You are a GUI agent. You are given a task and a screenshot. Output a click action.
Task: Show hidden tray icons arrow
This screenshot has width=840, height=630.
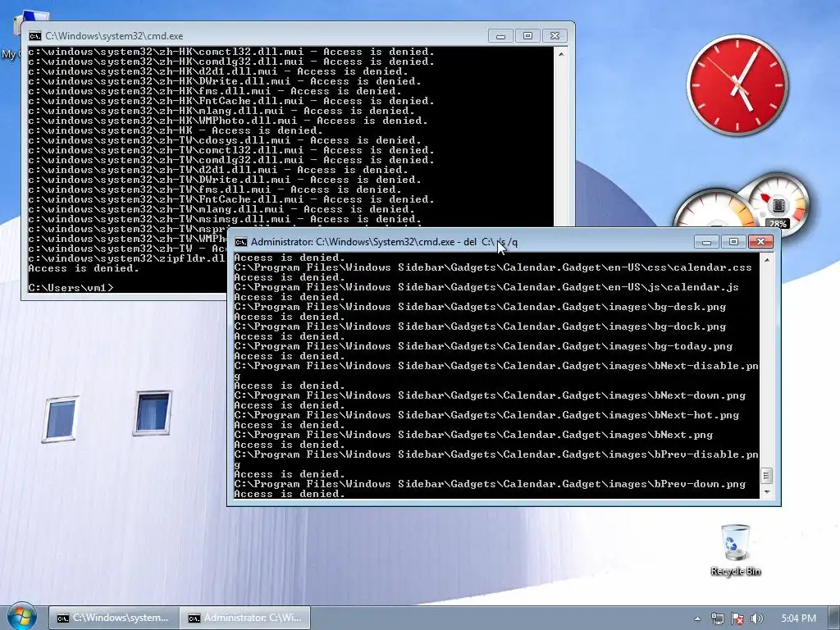tap(697, 619)
